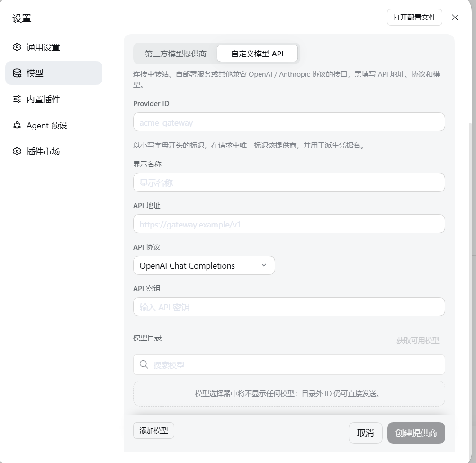Click the 模型选择器中将不显示任何模型 notice
This screenshot has height=463, width=476.
pos(288,394)
